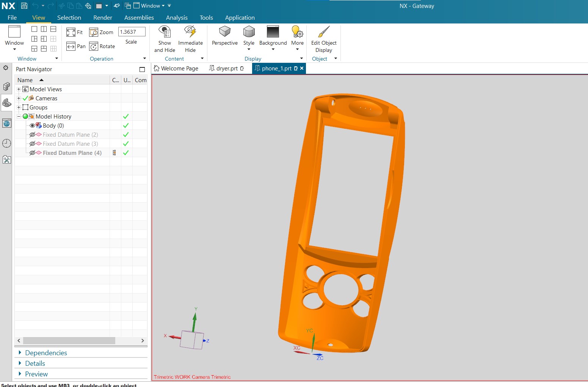Expand the Groups node
588x387 pixels.
click(x=19, y=107)
